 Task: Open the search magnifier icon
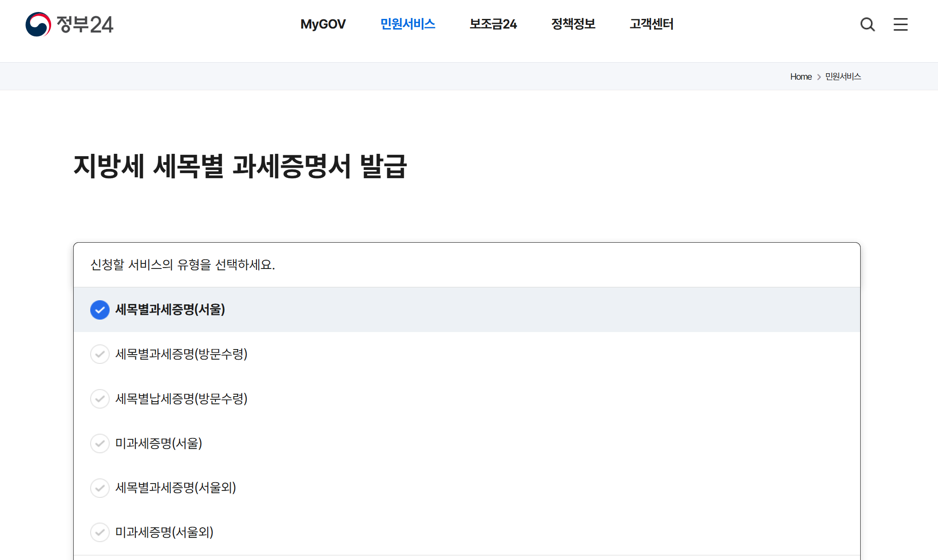(x=868, y=25)
